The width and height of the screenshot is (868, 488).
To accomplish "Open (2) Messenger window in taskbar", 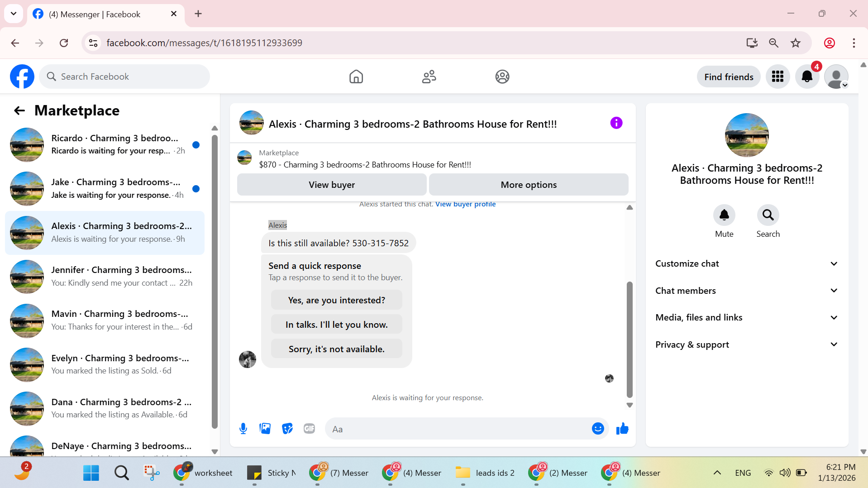I will pos(558,473).
